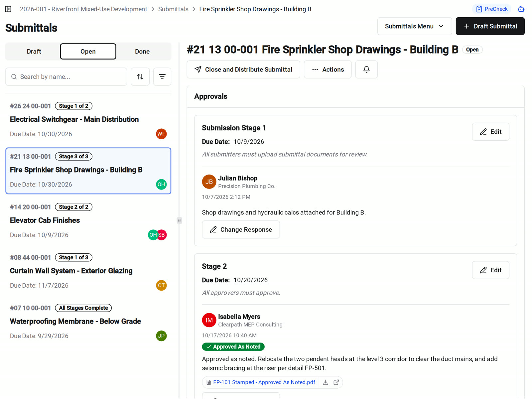This screenshot has width=532, height=399.
Task: Go to Riverfront Mixed-Use Development breadcrumb
Action: (83, 9)
